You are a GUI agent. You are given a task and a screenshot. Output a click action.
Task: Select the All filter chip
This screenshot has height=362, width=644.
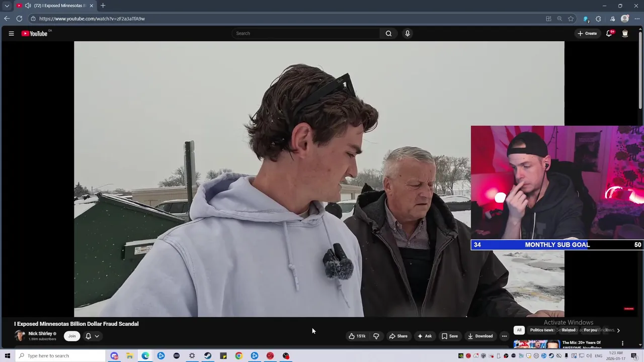tap(519, 330)
